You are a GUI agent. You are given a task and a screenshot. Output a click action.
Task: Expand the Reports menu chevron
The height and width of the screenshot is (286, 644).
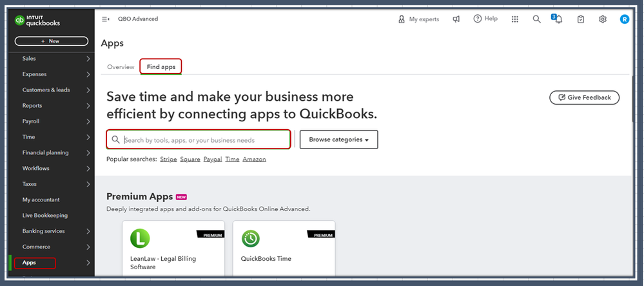pos(88,106)
